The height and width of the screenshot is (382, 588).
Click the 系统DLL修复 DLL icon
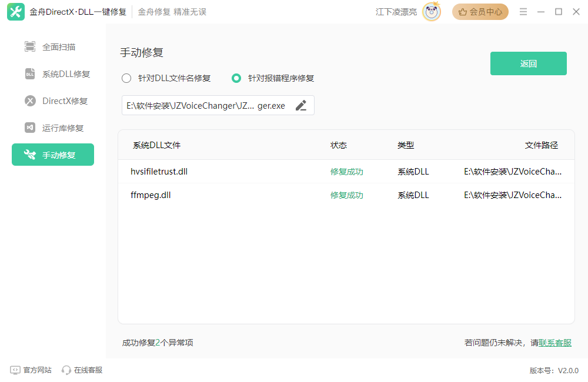[30, 74]
